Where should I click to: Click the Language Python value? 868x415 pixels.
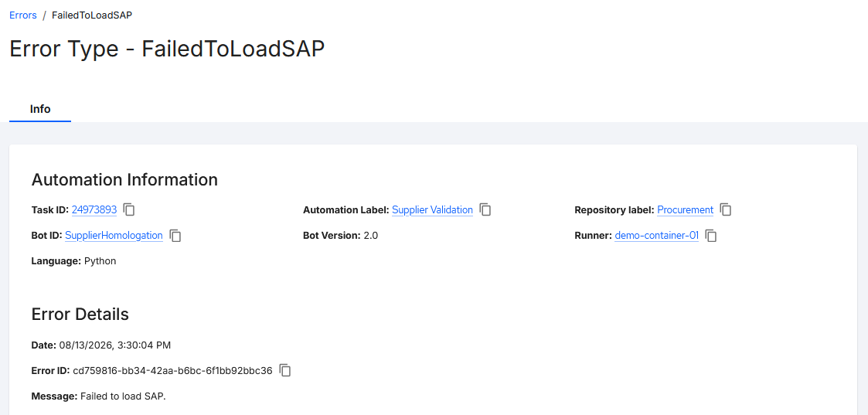(100, 260)
